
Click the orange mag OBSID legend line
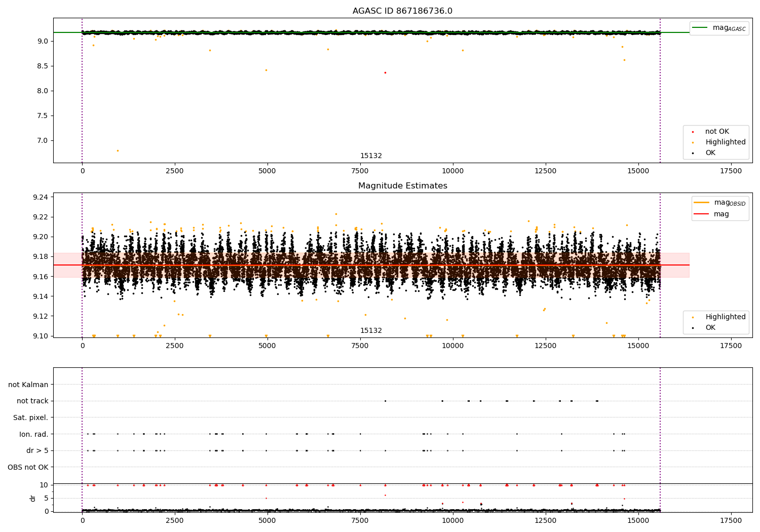click(702, 203)
